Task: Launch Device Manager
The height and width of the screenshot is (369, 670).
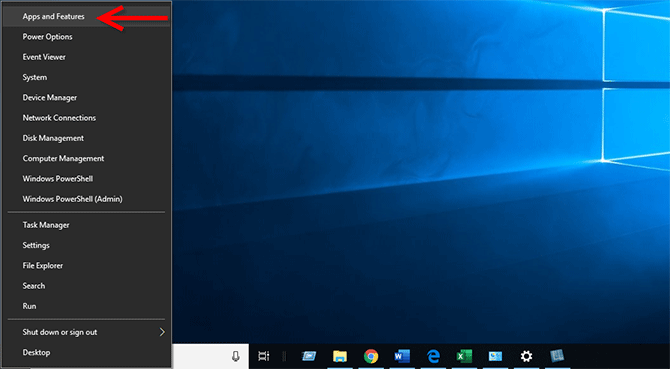Action: coord(87,97)
